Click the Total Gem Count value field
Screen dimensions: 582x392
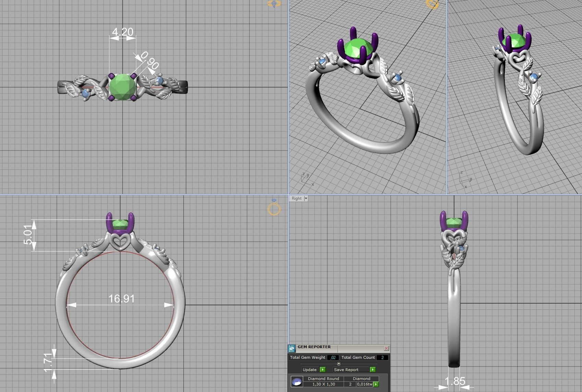(x=382, y=357)
